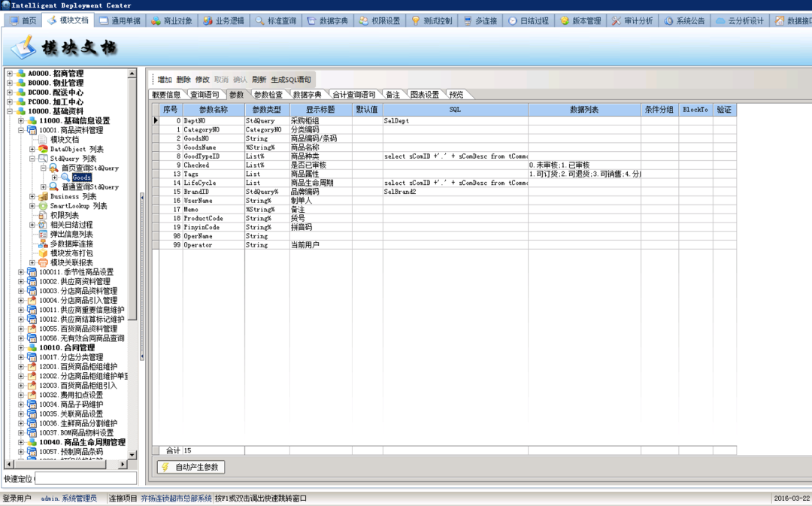Open the 标准查询 magnifier icon
The height and width of the screenshot is (506, 812).
259,21
